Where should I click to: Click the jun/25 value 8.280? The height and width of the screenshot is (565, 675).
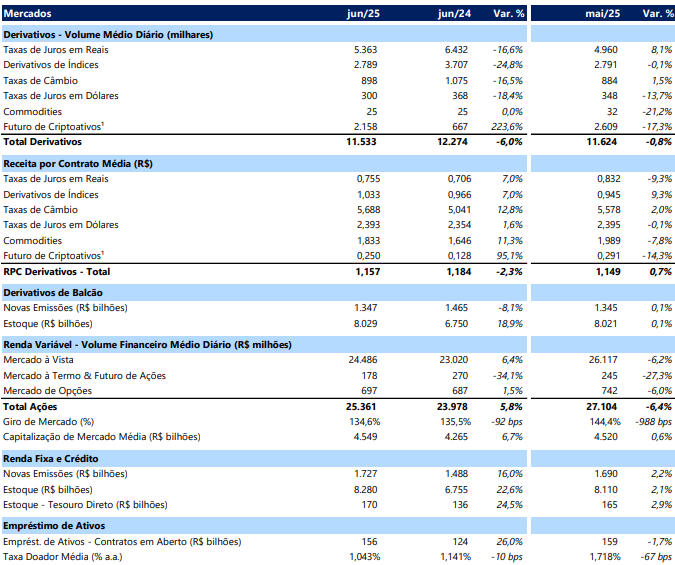click(365, 490)
